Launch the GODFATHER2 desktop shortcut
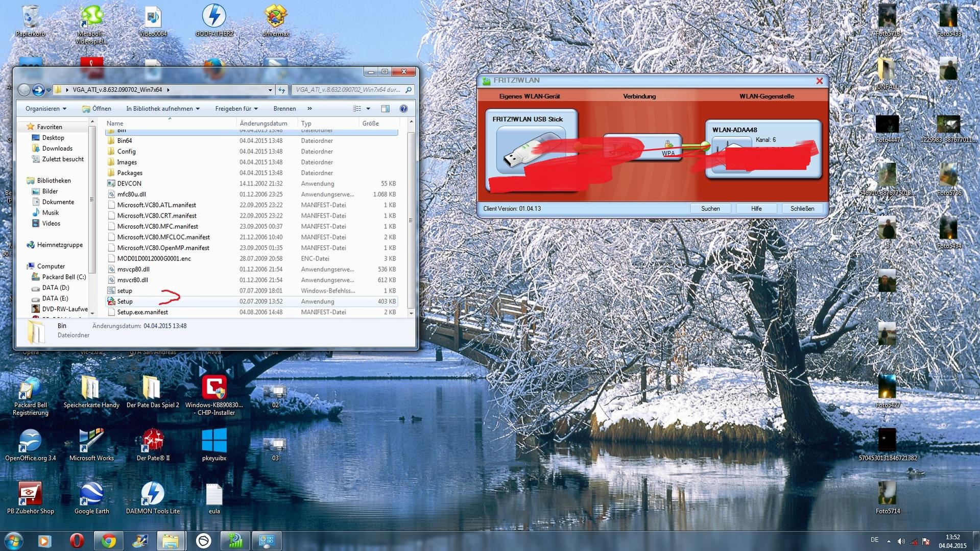The width and height of the screenshot is (980, 551). (x=214, y=20)
